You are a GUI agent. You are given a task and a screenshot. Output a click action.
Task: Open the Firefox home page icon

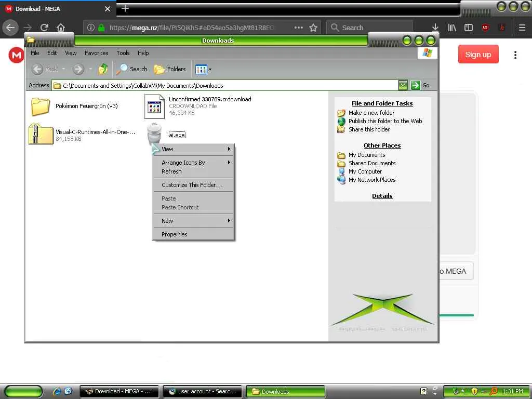61,28
